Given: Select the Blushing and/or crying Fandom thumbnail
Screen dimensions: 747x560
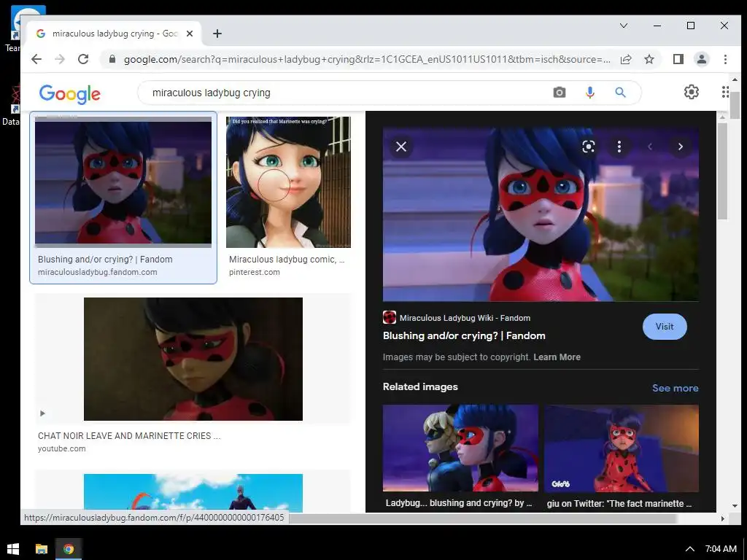Looking at the screenshot, I should point(123,182).
